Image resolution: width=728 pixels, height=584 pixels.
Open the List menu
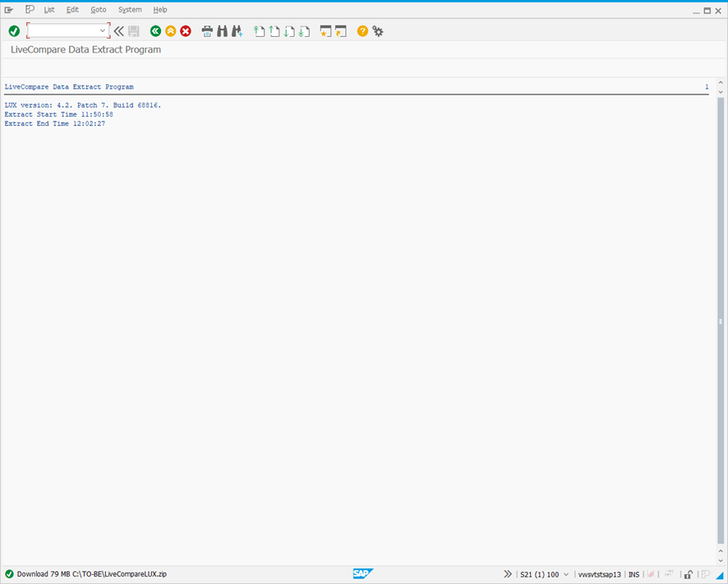49,10
